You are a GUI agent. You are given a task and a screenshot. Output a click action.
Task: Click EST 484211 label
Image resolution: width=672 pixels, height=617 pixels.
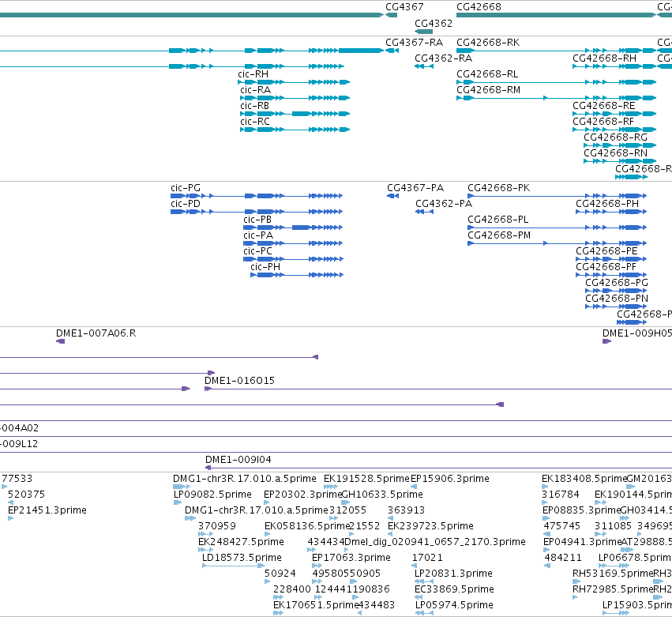click(563, 558)
